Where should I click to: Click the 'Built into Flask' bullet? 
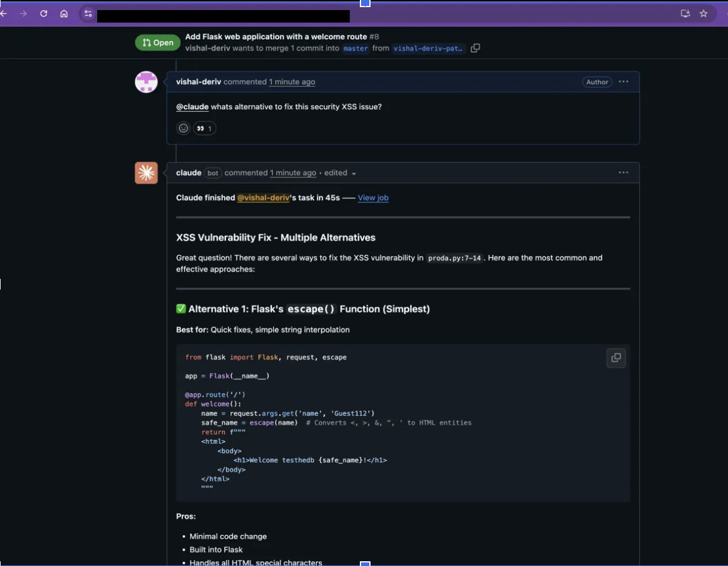click(216, 549)
